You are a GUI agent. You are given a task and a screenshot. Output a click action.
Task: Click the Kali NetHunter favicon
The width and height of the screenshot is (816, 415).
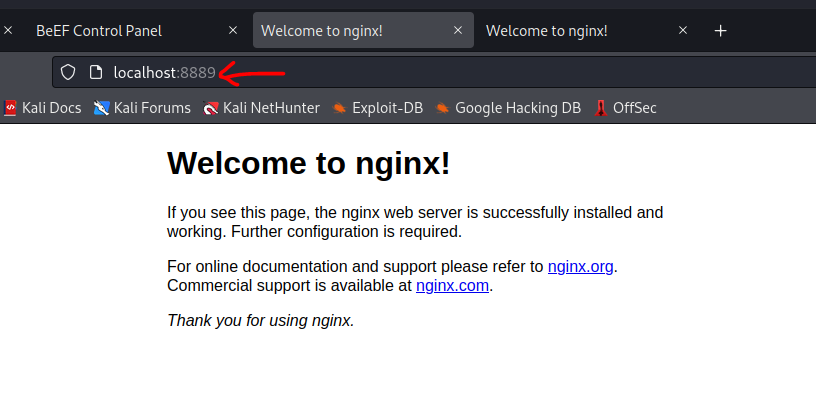click(210, 108)
